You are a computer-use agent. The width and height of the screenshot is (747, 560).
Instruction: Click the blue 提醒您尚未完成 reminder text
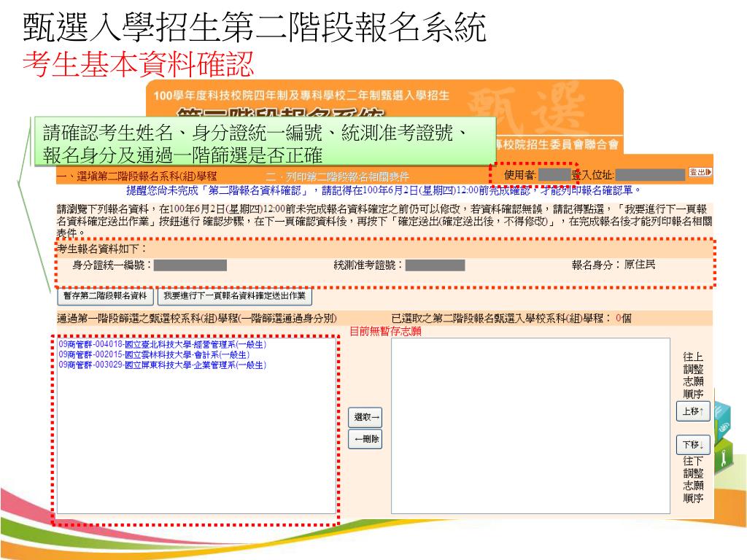coord(384,191)
